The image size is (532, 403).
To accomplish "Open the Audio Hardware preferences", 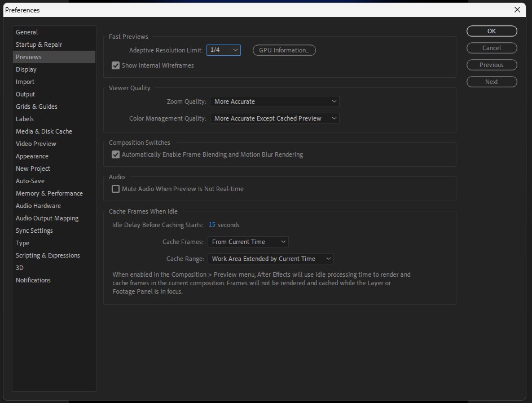I will (38, 206).
